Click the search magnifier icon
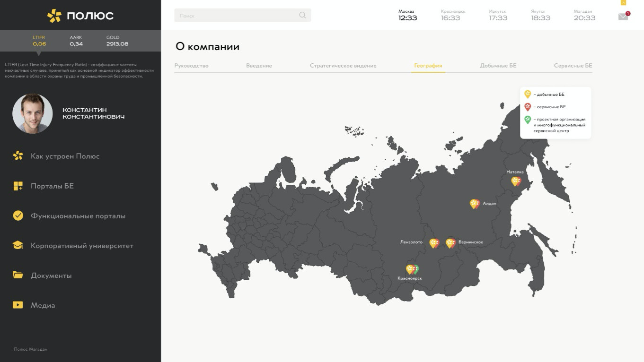644x362 pixels. point(302,15)
